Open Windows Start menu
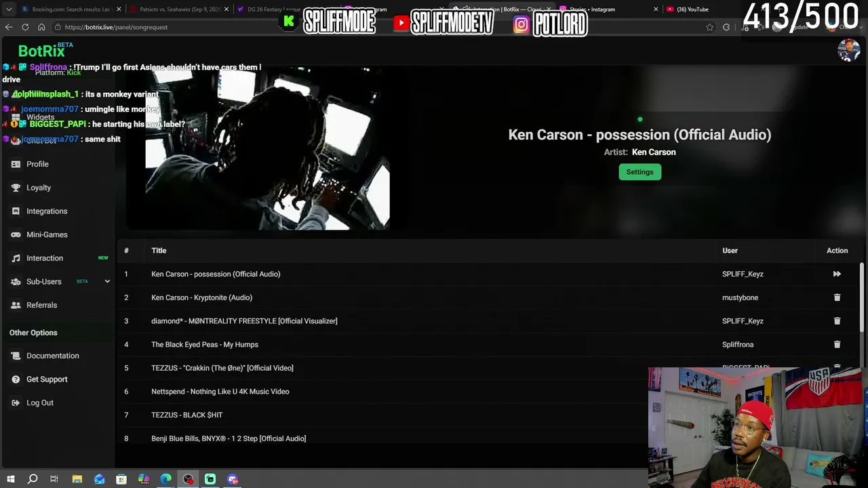Screen dimensions: 868x488 (x=10, y=479)
